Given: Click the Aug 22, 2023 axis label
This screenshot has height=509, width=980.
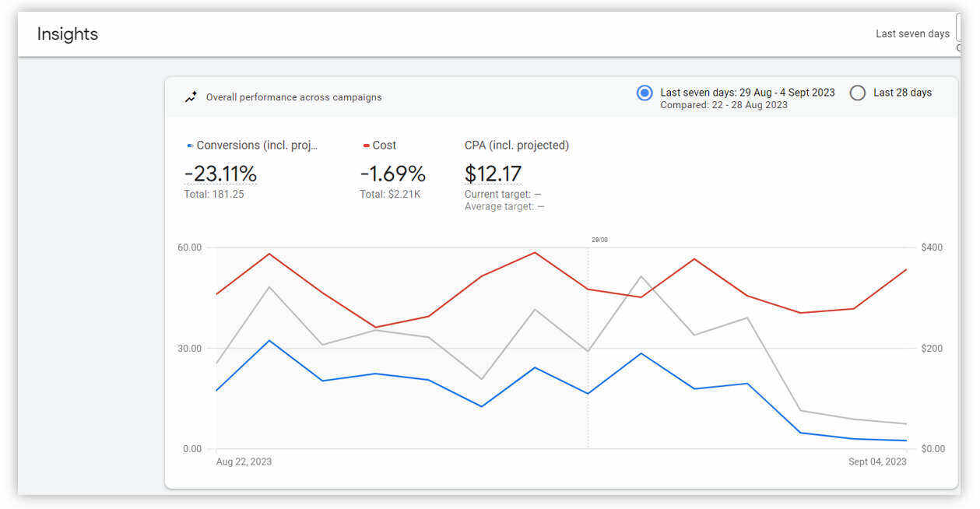Looking at the screenshot, I should pos(244,462).
